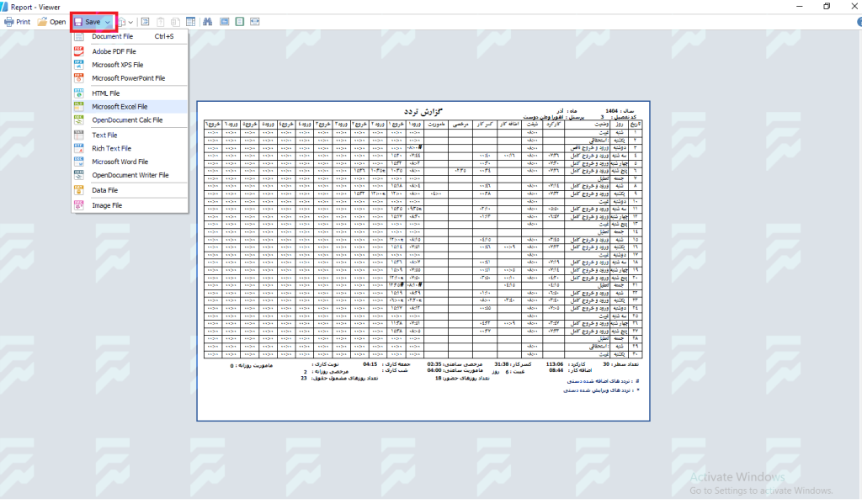Choose Microsoft Word File from menu

[x=120, y=162]
